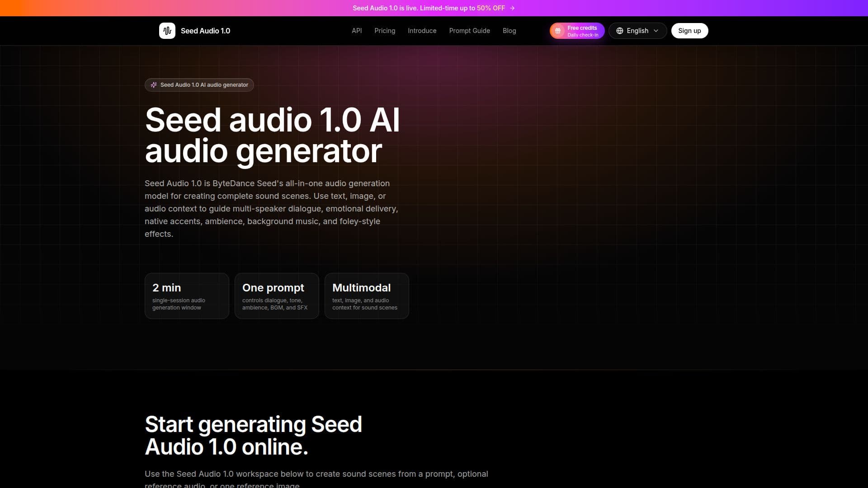868x488 pixels.
Task: Click the 'controls dialogue, tone, ambience' caption
Action: click(275, 304)
